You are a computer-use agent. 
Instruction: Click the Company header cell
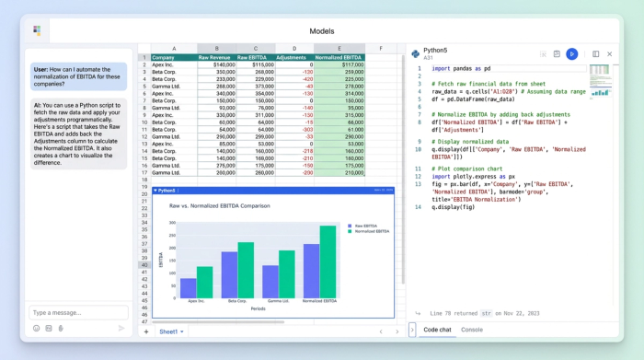coord(174,57)
